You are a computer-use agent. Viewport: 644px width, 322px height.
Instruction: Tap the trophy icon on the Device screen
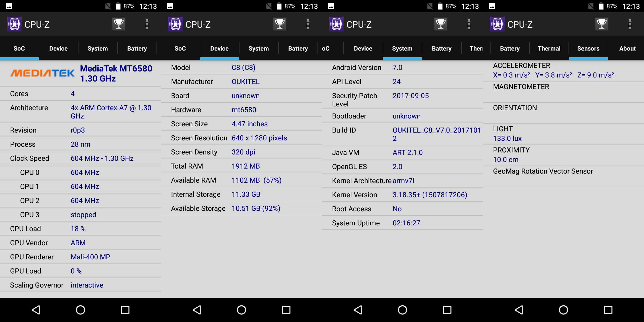click(280, 24)
